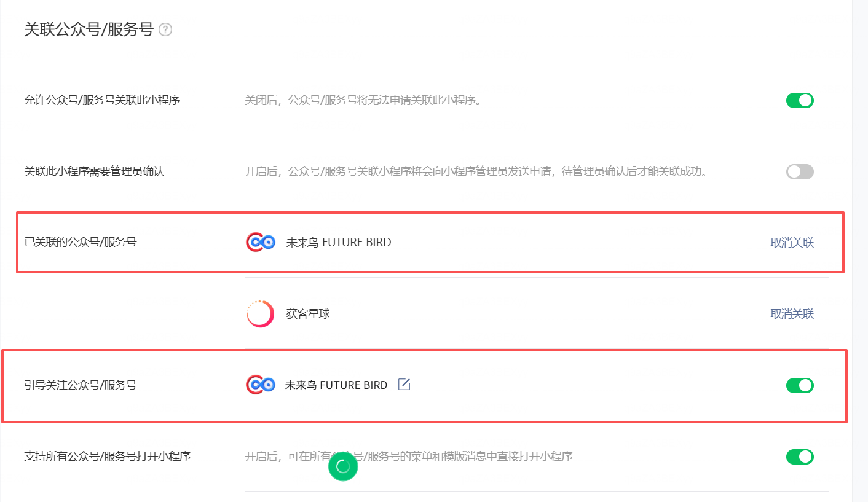868x502 pixels.
Task: Click the 获客星球 circular logo
Action: [x=259, y=314]
